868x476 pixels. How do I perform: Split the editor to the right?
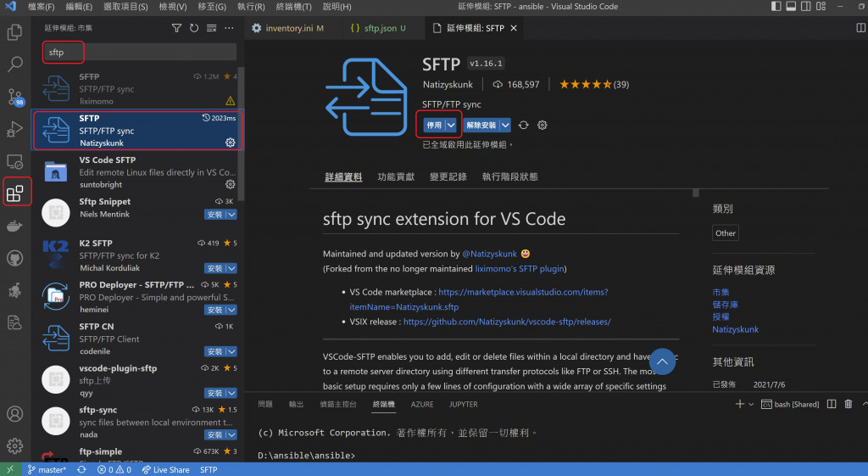click(861, 28)
